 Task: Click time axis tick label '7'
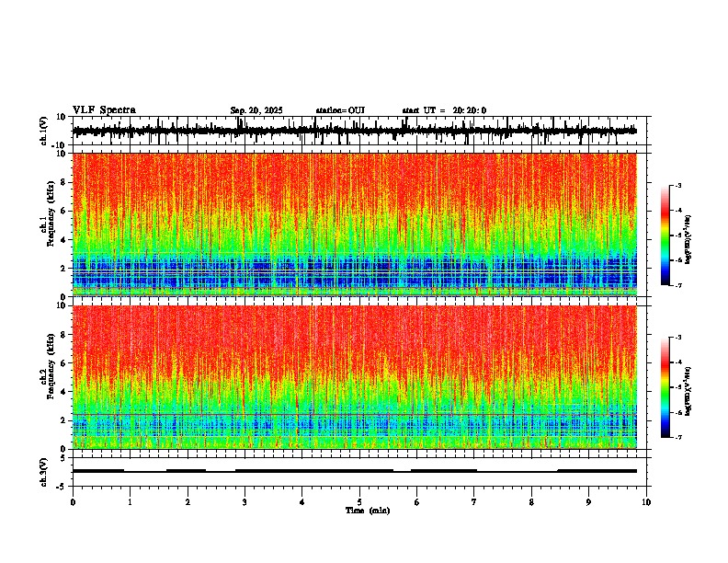pos(474,502)
